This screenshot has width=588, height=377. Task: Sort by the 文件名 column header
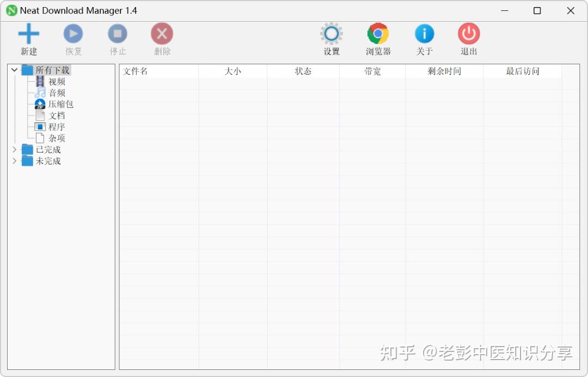tap(159, 71)
